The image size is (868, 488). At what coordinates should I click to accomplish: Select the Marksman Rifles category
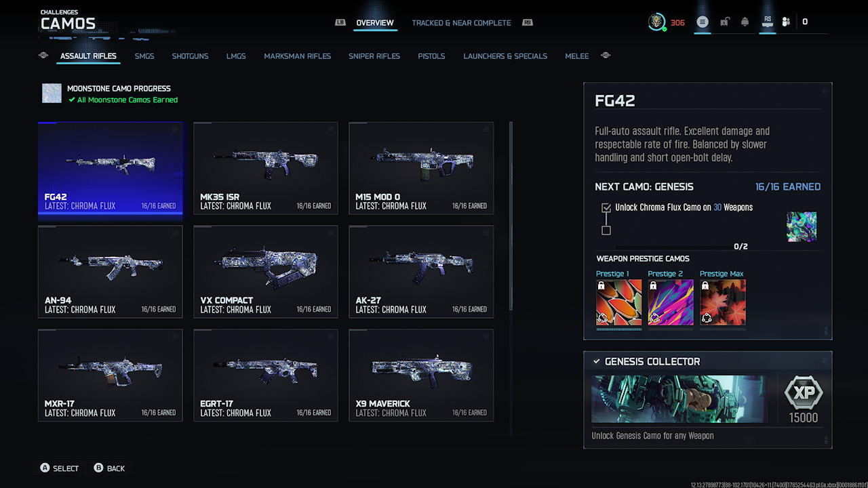click(x=298, y=56)
